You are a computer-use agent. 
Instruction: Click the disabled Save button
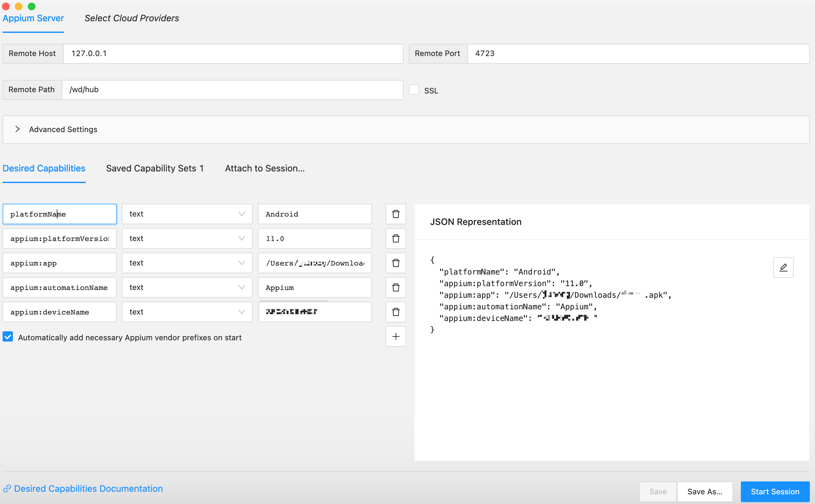click(x=658, y=491)
